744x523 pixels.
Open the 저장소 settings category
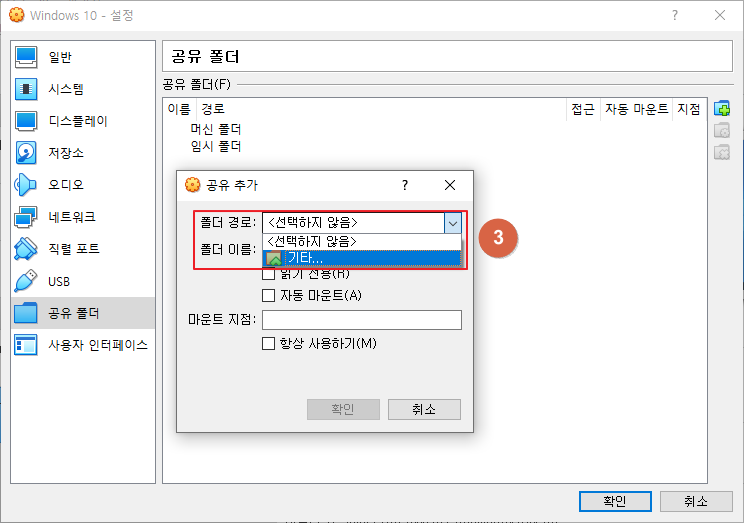pyautogui.click(x=83, y=153)
